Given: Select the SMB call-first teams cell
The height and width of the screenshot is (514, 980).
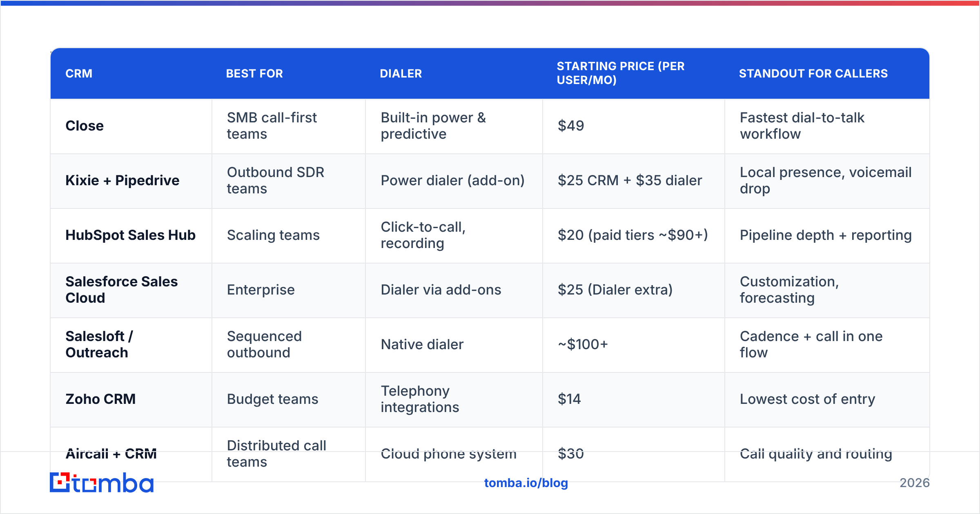Looking at the screenshot, I should click(289, 126).
